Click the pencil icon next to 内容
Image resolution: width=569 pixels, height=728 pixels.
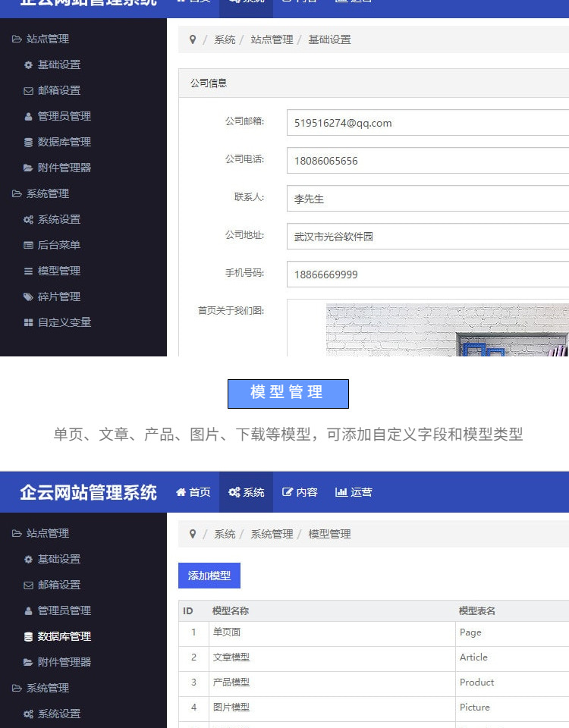click(288, 492)
